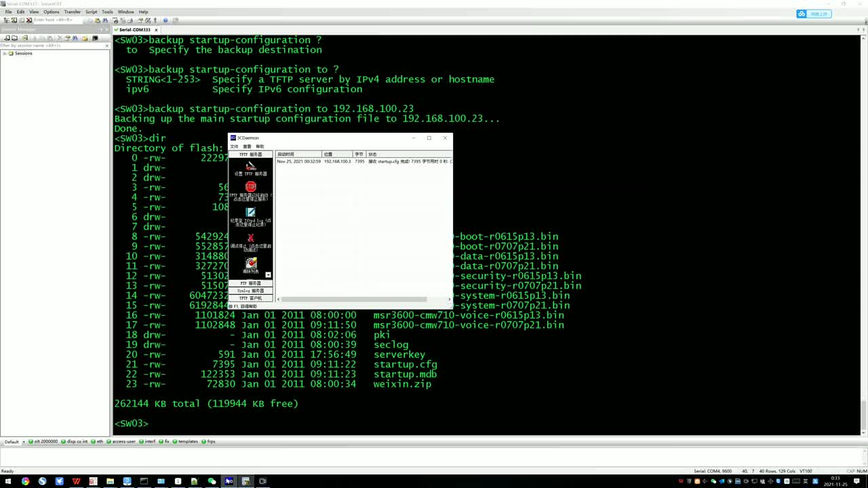Open the Options menu
The image size is (868, 488).
coord(52,12)
